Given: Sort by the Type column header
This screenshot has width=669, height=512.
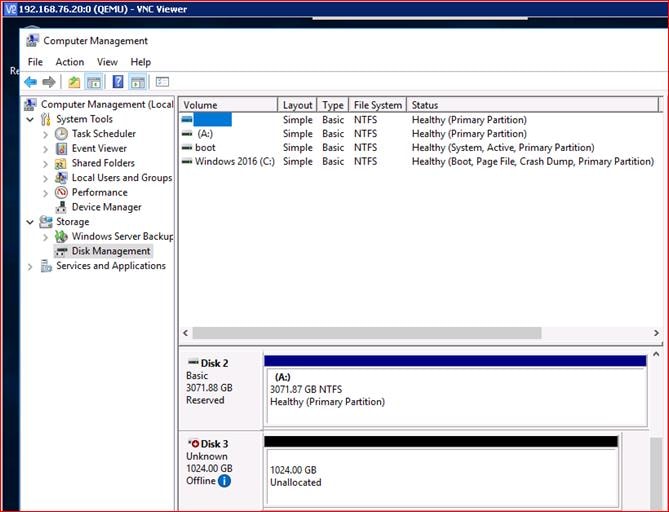Looking at the screenshot, I should coord(333,105).
